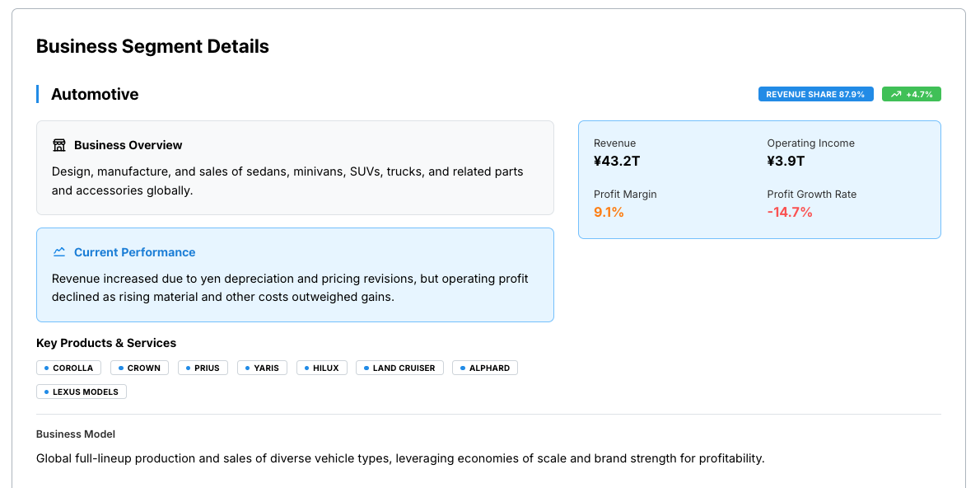Click the Business Model section label

(76, 434)
